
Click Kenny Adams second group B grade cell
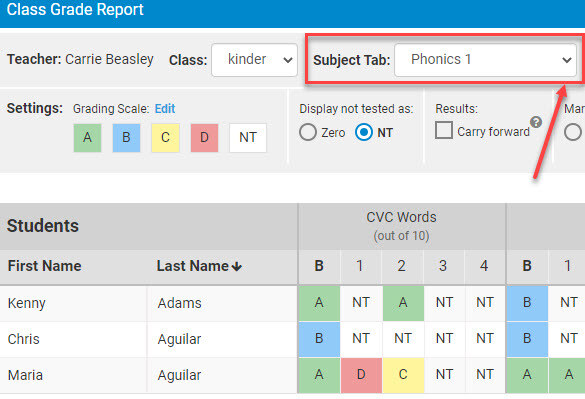pos(527,303)
